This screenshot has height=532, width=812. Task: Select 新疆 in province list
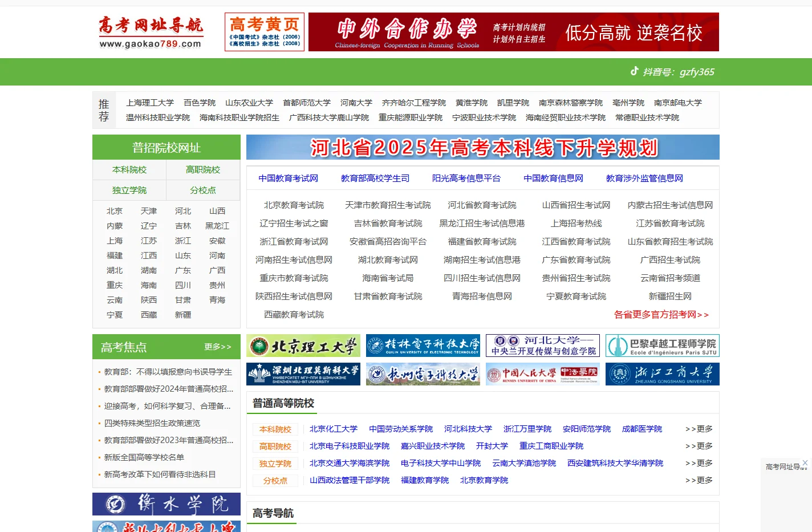[x=183, y=315]
